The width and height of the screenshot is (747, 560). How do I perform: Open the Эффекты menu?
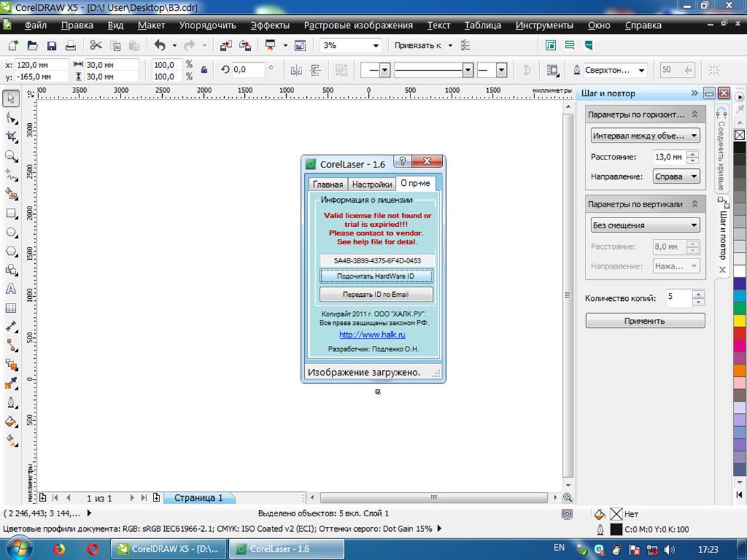pyautogui.click(x=270, y=26)
